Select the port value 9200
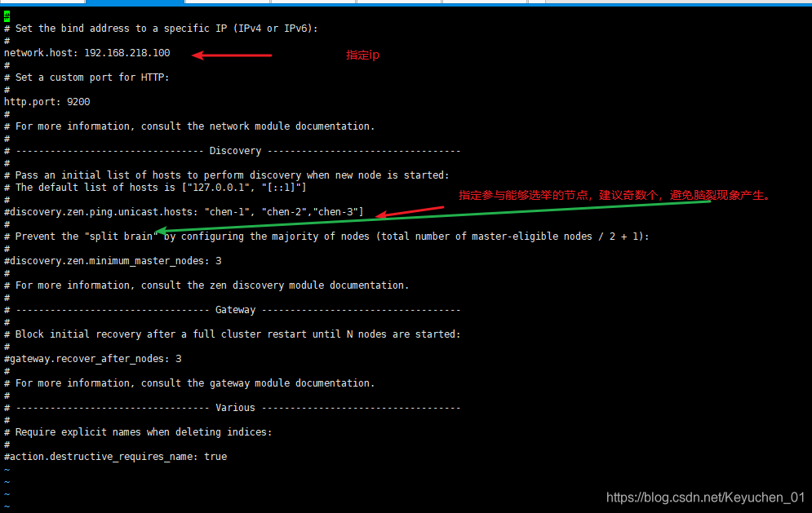Image resolution: width=812 pixels, height=513 pixels. pos(78,102)
